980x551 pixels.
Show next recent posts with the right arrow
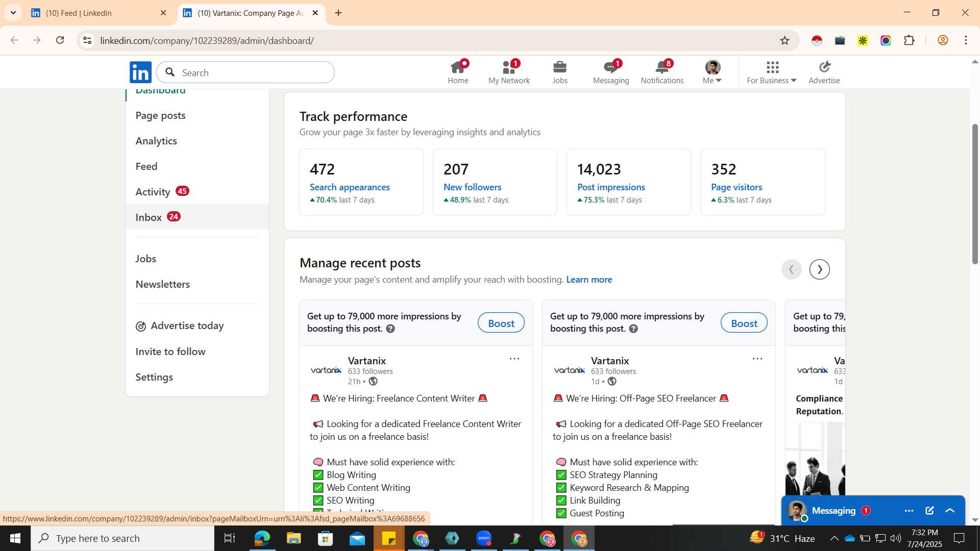819,269
